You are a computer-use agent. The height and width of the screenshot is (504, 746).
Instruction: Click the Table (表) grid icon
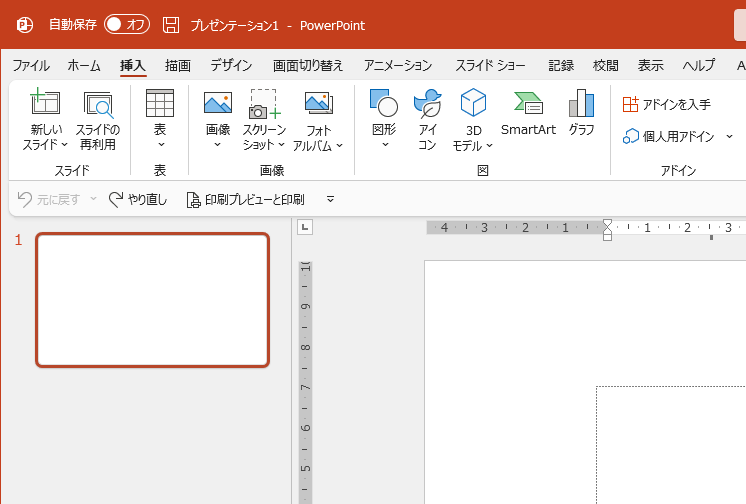[x=160, y=103]
